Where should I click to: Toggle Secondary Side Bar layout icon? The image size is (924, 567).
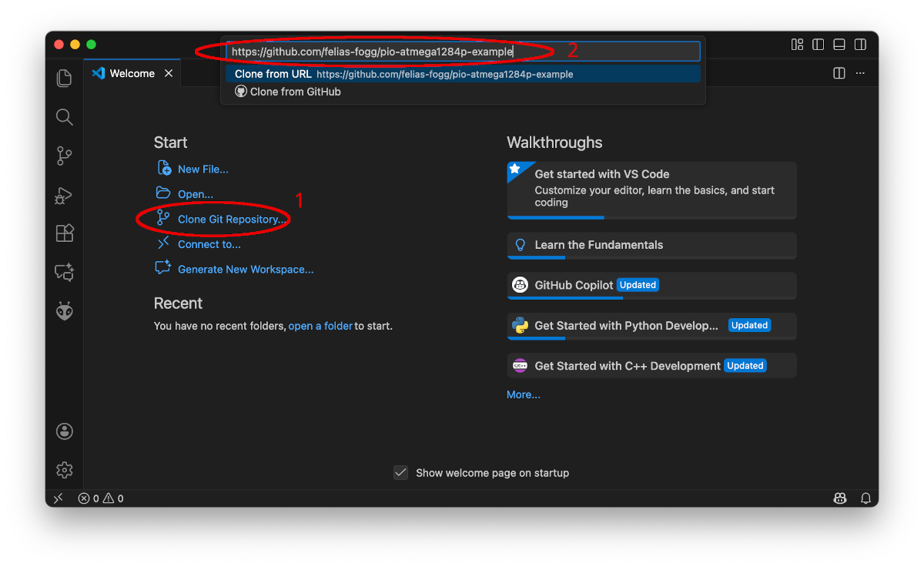[860, 45]
